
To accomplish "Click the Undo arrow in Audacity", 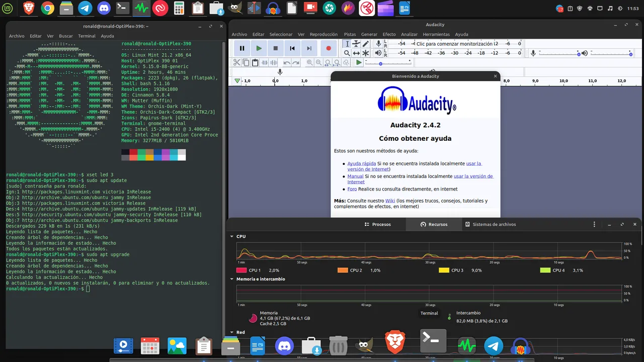I will [x=286, y=62].
